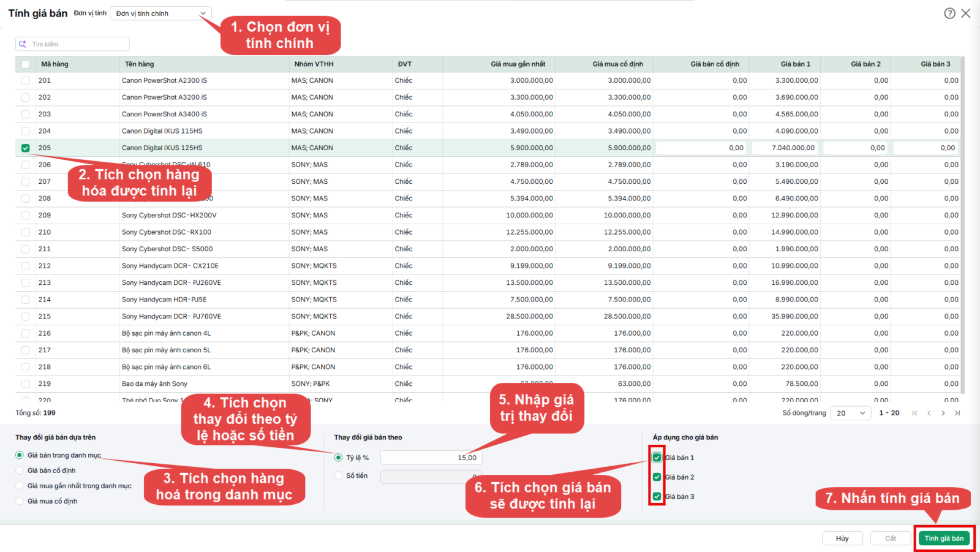Open Đơn vị tính chính dropdown

tap(160, 13)
